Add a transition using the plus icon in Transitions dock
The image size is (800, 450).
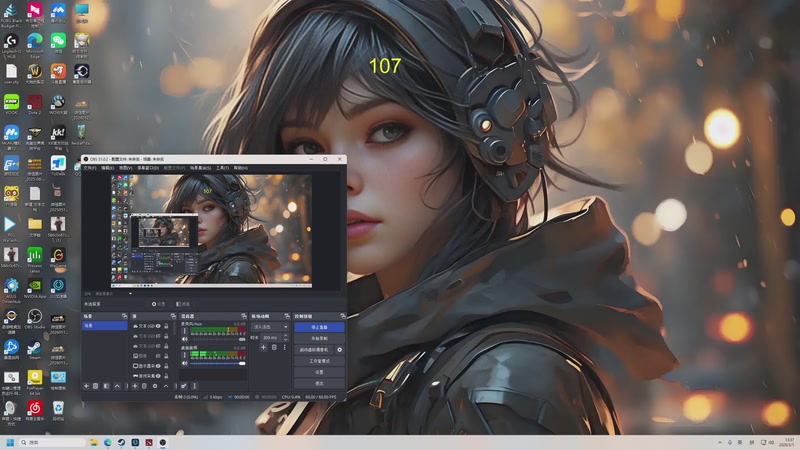click(263, 347)
